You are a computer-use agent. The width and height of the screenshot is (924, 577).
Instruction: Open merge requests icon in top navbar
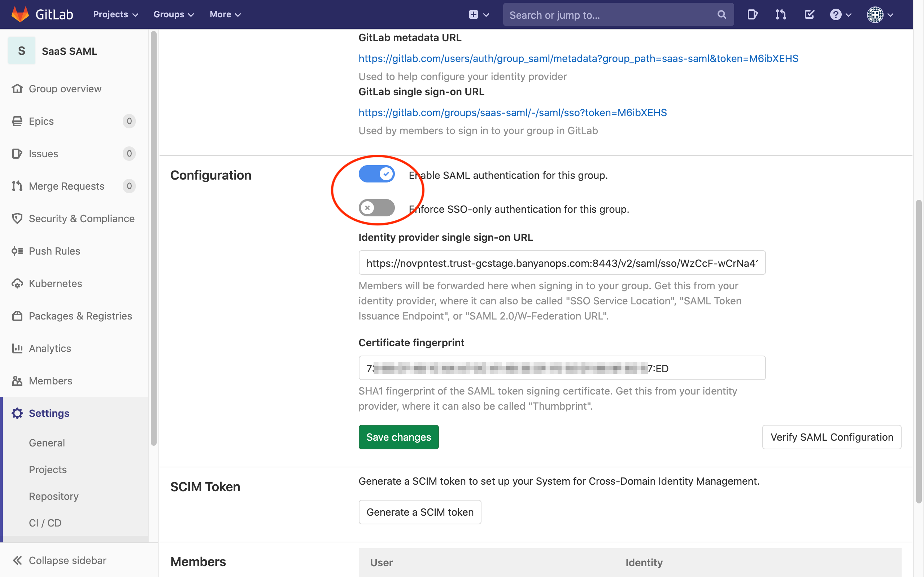point(780,14)
